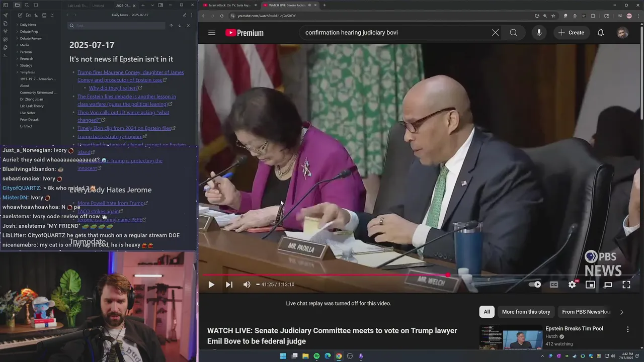Open Obsidian tab list dropdown arrow
The image size is (644, 362).
point(152,5)
